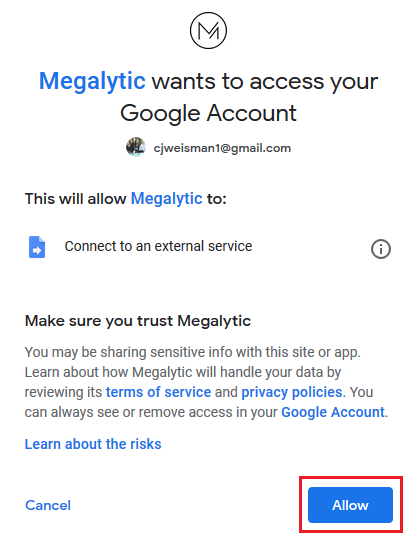Open Megalytic link beside 'This will allow'
The height and width of the screenshot is (544, 417).
(x=167, y=199)
